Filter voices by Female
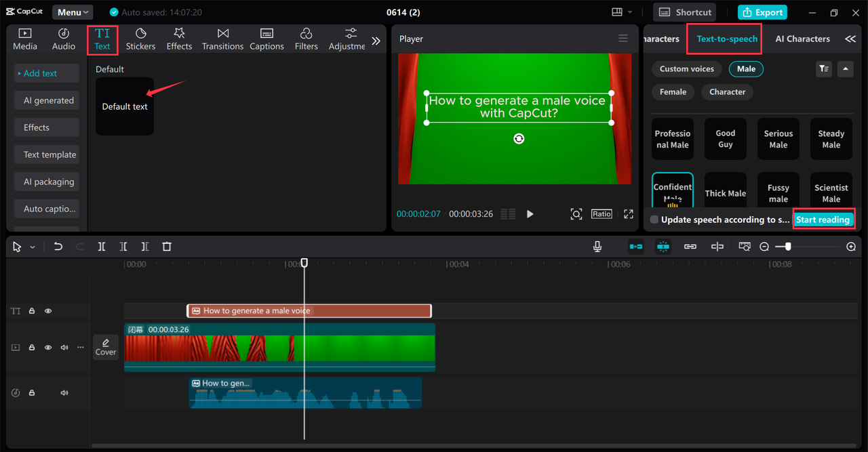The height and width of the screenshot is (452, 868). tap(673, 91)
